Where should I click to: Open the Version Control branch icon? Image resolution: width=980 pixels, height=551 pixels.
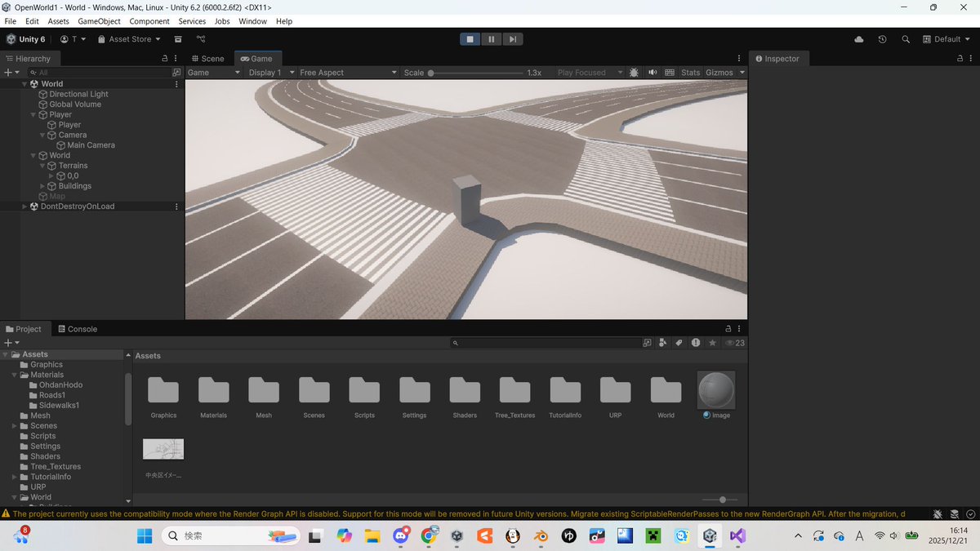tap(201, 39)
